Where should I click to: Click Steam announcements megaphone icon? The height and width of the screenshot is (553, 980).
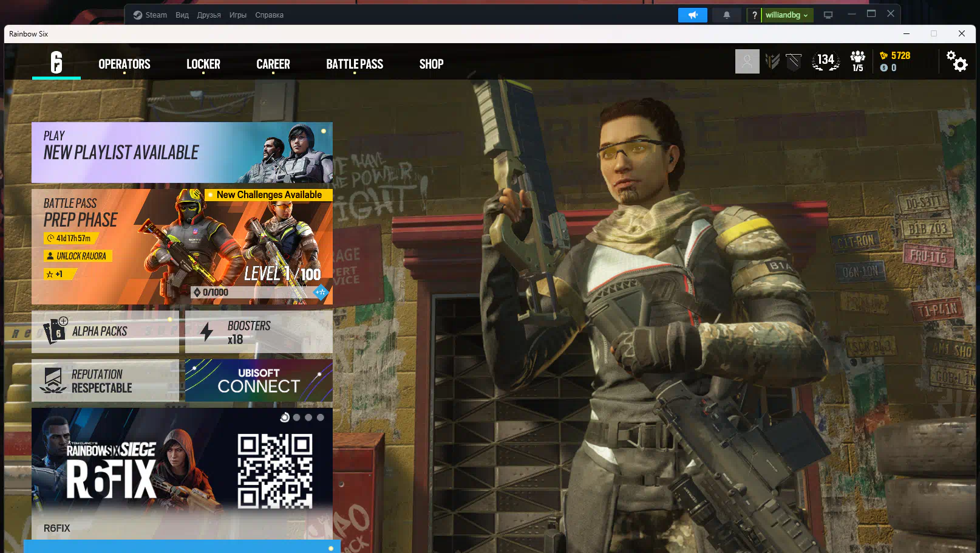[693, 15]
